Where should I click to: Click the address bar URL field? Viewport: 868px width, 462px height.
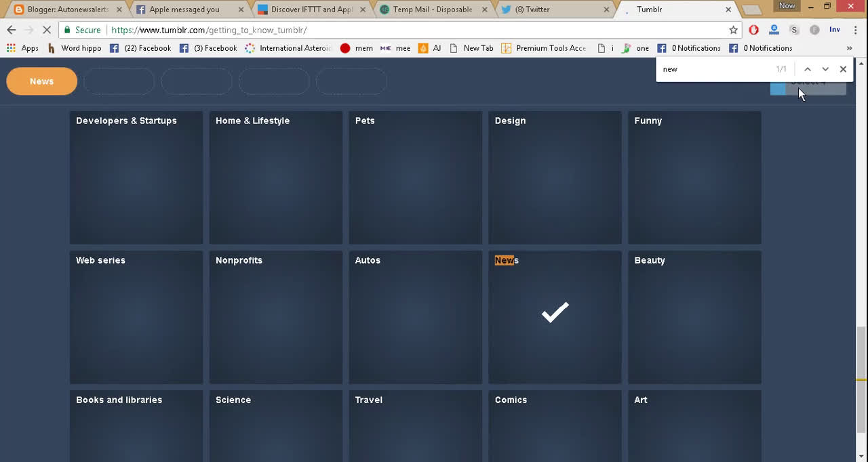[x=407, y=30]
